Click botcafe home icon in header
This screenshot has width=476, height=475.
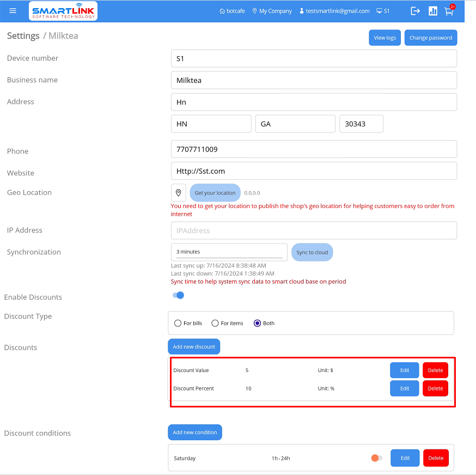click(222, 11)
